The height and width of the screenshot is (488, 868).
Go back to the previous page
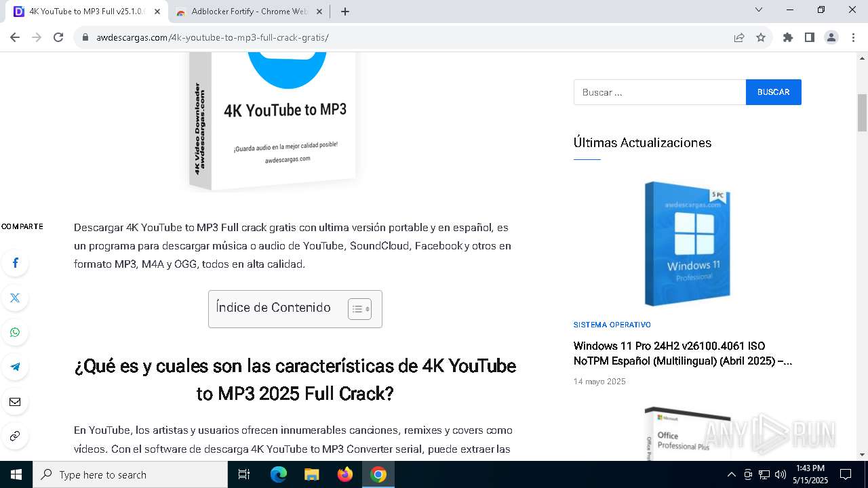point(15,37)
